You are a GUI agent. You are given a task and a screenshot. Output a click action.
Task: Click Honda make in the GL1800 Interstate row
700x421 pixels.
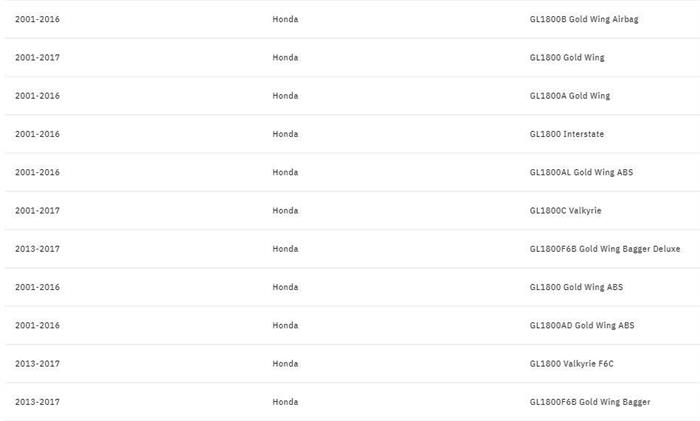(285, 134)
